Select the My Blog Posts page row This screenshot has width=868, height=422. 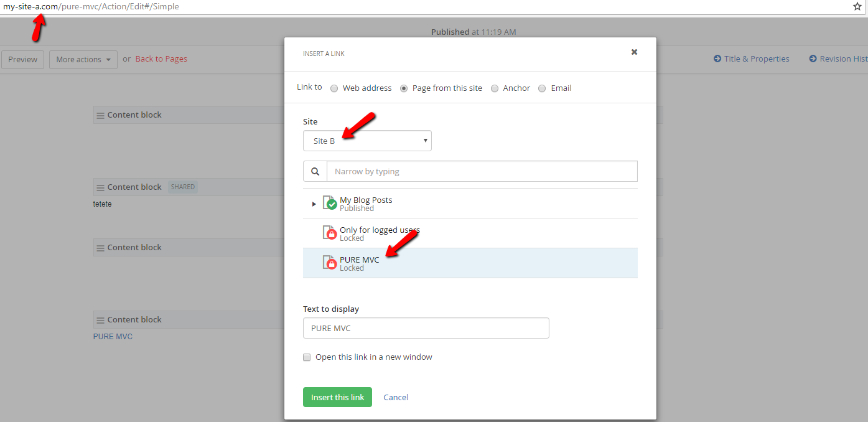click(x=470, y=204)
